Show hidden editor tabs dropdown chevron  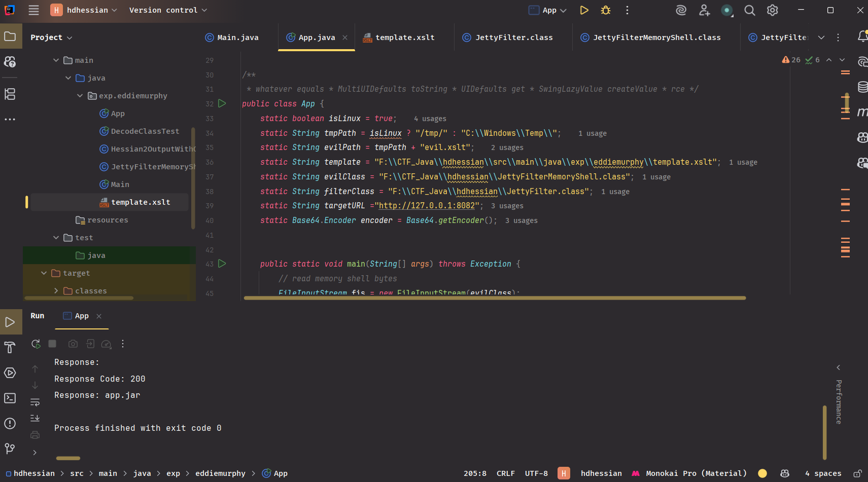pyautogui.click(x=821, y=38)
